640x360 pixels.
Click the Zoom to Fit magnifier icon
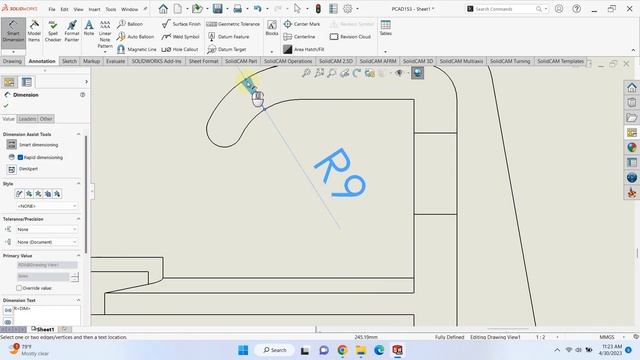coord(306,73)
